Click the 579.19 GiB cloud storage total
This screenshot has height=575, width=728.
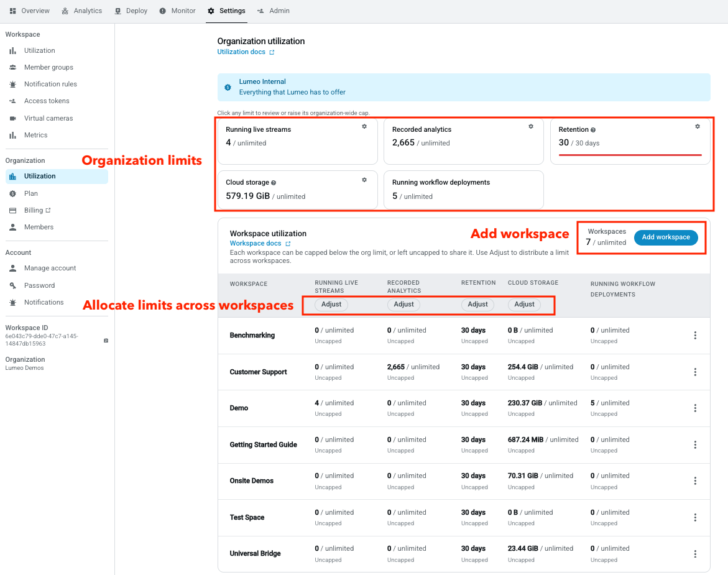click(247, 196)
